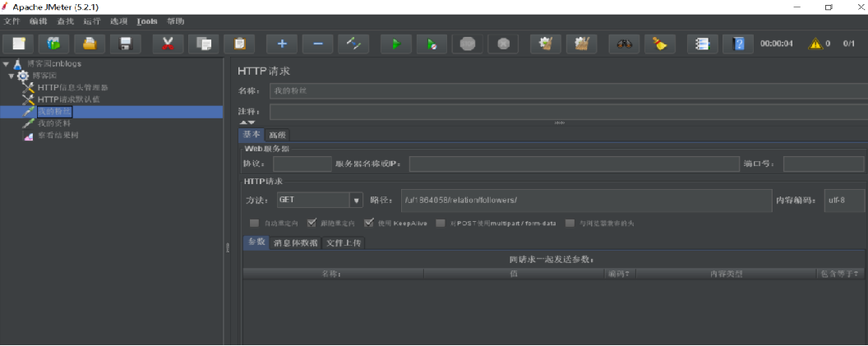Viewport: 868px width, 346px height.
Task: Click the blue minus collapse-all icon
Action: tap(318, 44)
